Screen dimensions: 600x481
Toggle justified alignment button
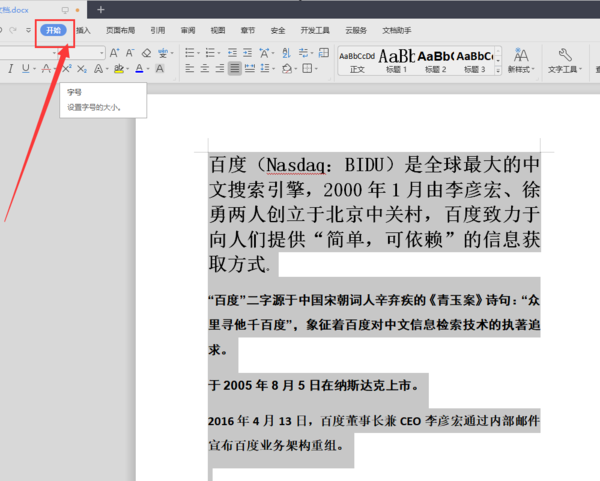coord(235,68)
